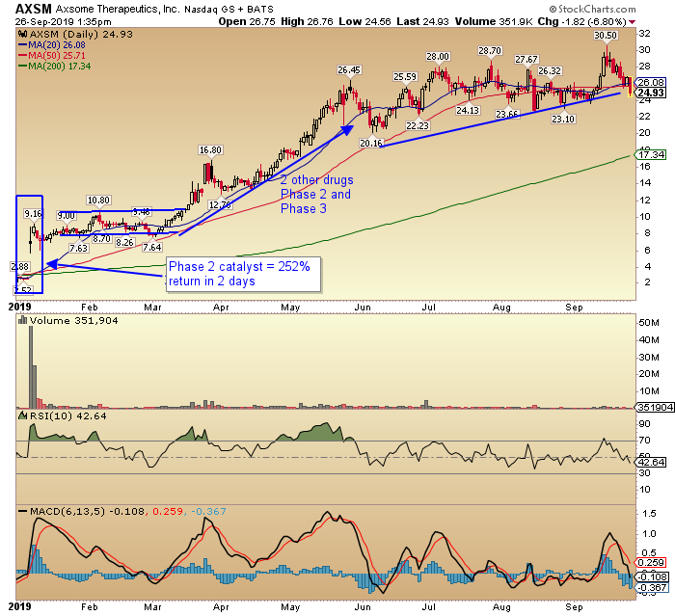This screenshot has width=675, height=616.
Task: Click the black line icon before MACD(6,13,5)
Action: [23, 511]
